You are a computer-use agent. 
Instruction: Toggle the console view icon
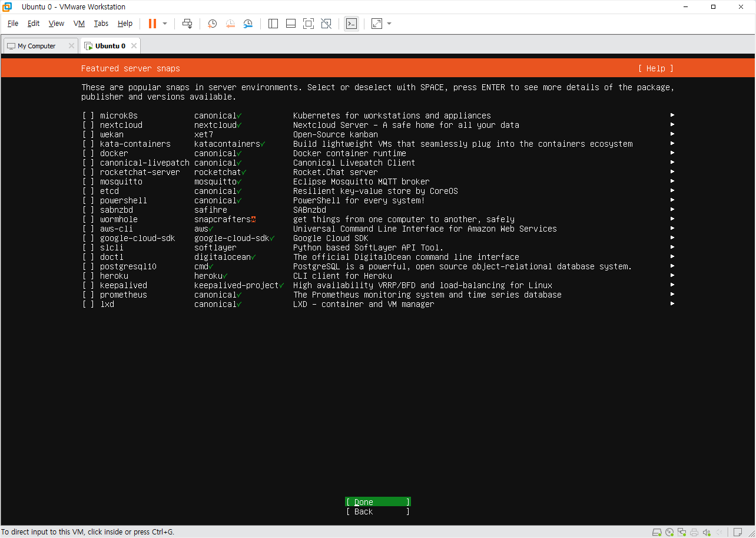(x=352, y=24)
